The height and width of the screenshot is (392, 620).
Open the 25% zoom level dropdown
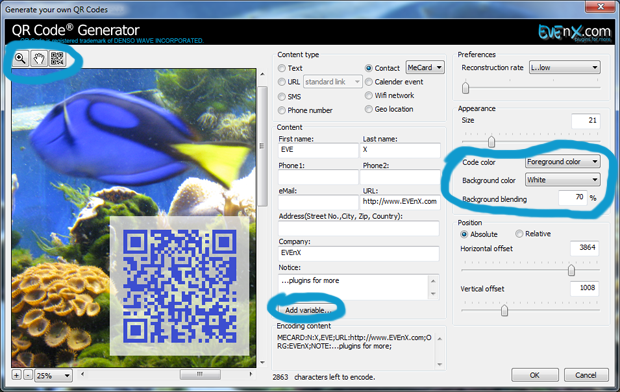(53, 375)
